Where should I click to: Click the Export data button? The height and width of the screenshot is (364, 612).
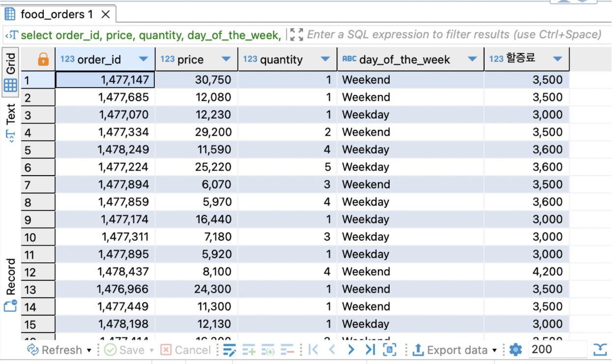point(450,350)
